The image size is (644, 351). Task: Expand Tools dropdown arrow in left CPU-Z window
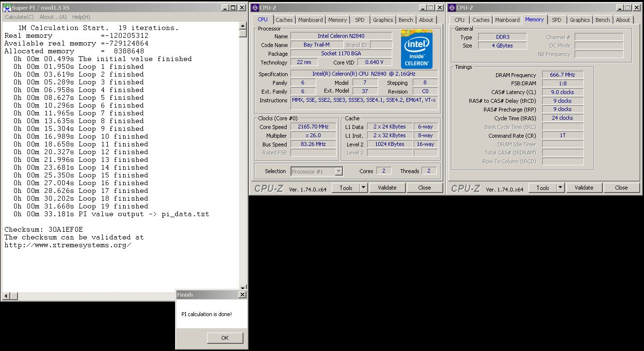click(x=363, y=188)
